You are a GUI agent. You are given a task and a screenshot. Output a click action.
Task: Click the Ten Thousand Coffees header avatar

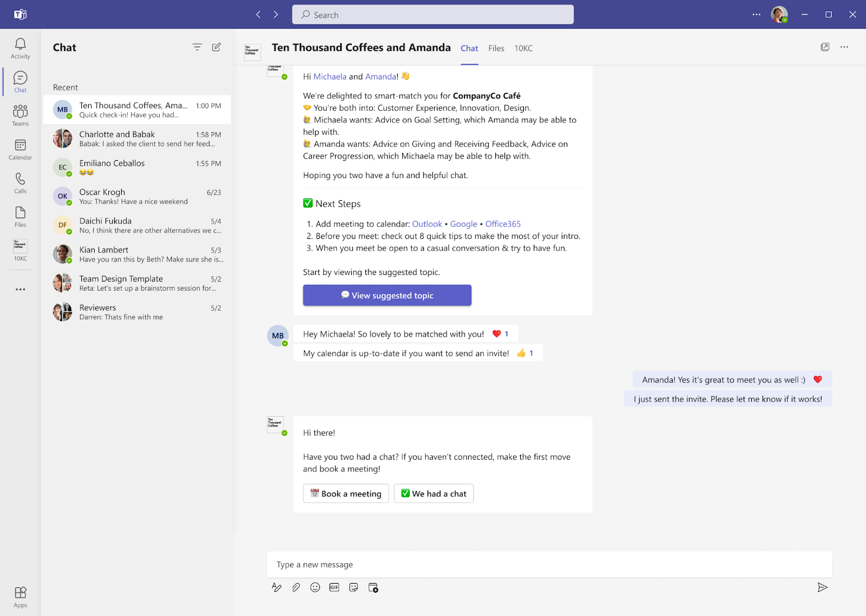(252, 52)
